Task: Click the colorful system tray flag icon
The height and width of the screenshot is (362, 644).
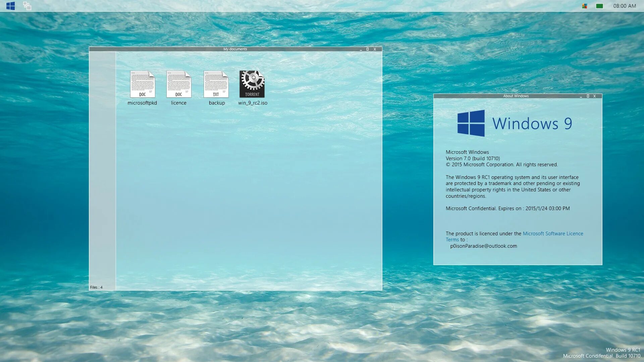Action: 585,6
